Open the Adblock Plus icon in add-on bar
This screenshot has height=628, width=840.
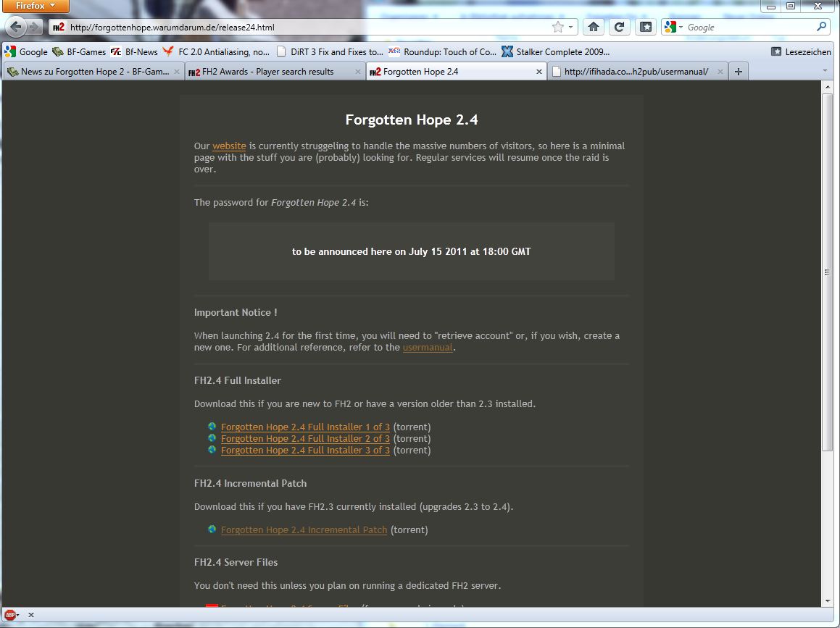(10, 615)
